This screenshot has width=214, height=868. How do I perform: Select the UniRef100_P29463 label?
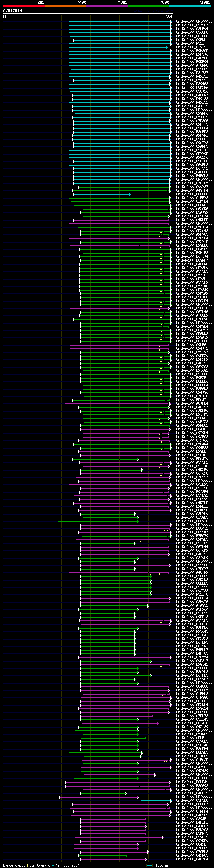click(x=192, y=84)
